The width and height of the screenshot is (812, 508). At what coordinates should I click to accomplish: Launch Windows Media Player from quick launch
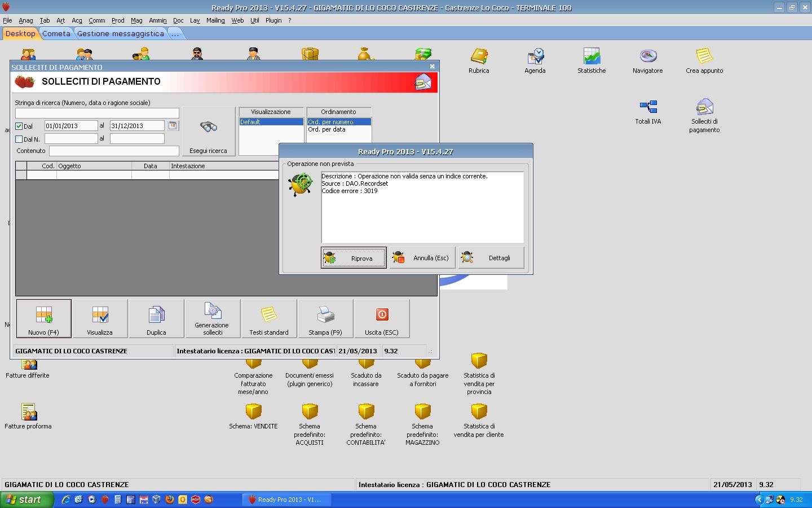[x=92, y=500]
